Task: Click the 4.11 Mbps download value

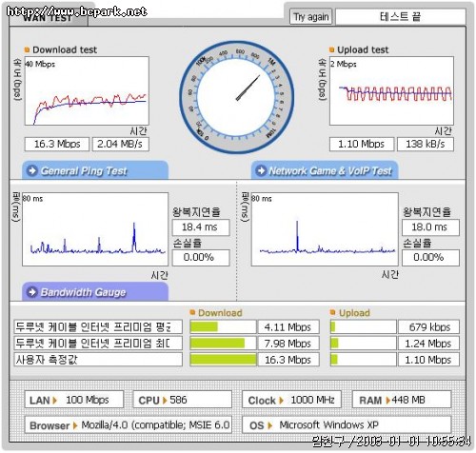Action: [x=288, y=326]
